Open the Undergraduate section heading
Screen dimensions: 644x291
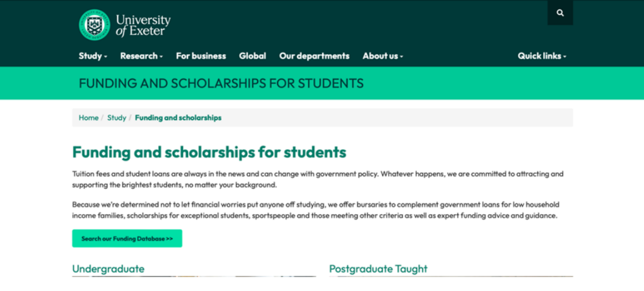coord(108,269)
